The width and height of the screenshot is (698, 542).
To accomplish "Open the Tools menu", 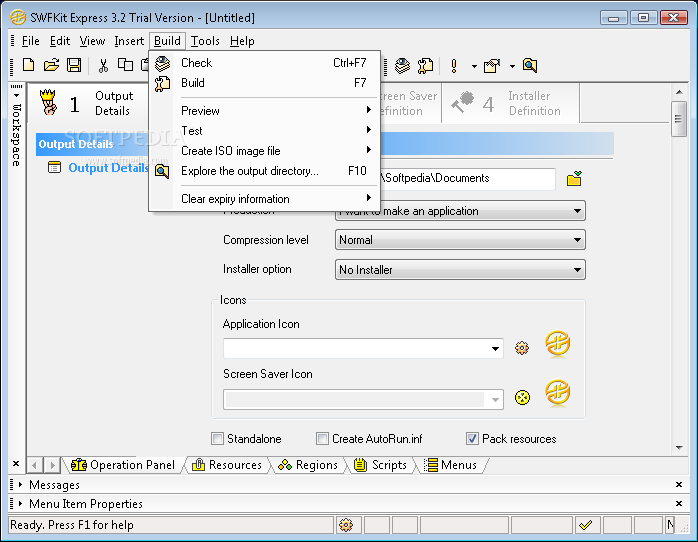I will [205, 41].
